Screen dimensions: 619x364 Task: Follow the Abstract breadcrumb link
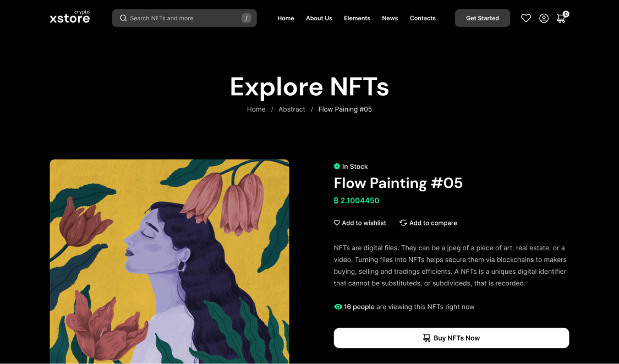292,109
